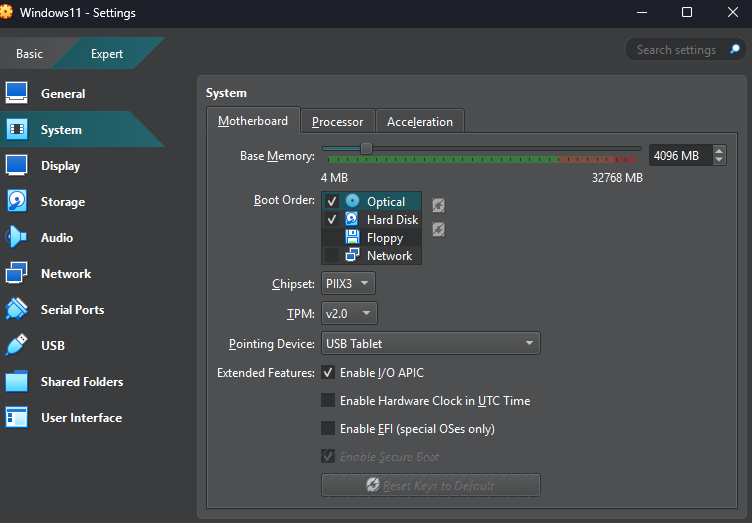The image size is (752, 523).
Task: Enable Hardware Clock in UTC Time
Action: coord(328,400)
